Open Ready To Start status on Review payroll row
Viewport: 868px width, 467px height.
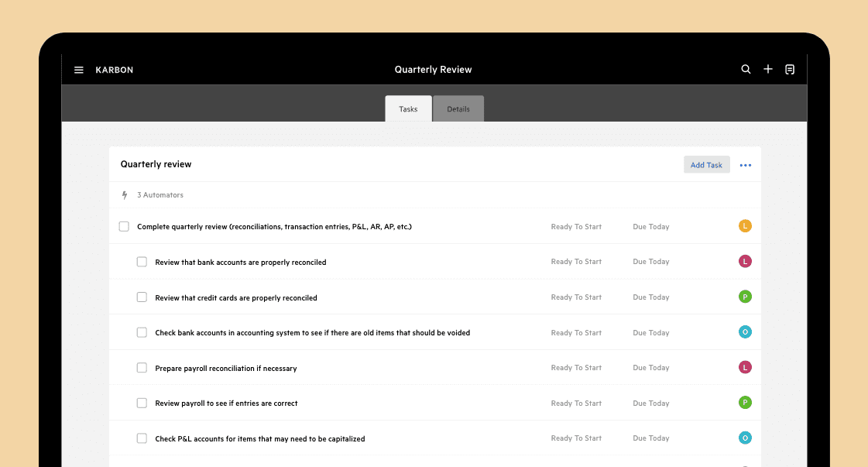576,403
